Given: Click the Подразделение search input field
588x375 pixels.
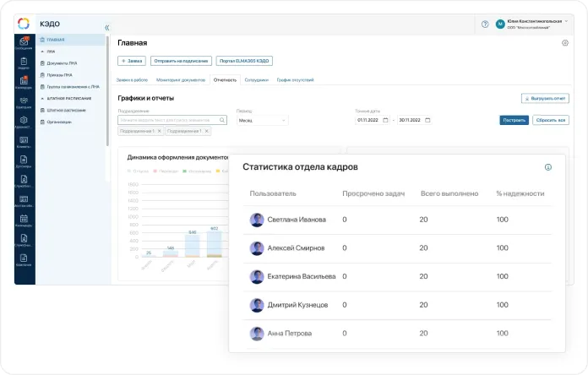Looking at the screenshot, I should click(x=172, y=120).
